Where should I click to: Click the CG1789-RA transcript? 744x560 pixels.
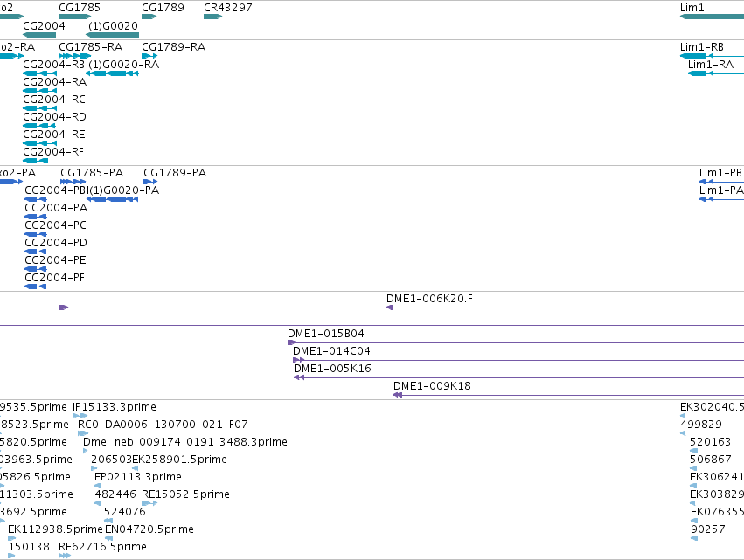149,56
